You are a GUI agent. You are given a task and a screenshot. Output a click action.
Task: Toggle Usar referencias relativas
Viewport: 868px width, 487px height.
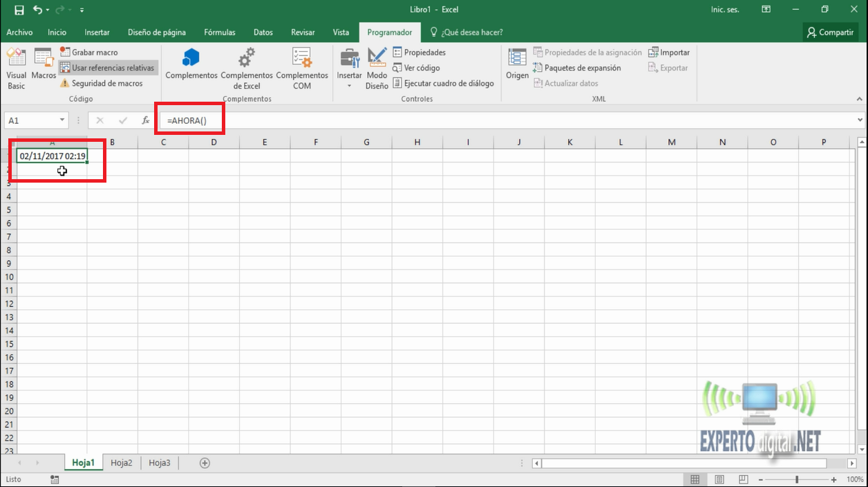pyautogui.click(x=107, y=68)
